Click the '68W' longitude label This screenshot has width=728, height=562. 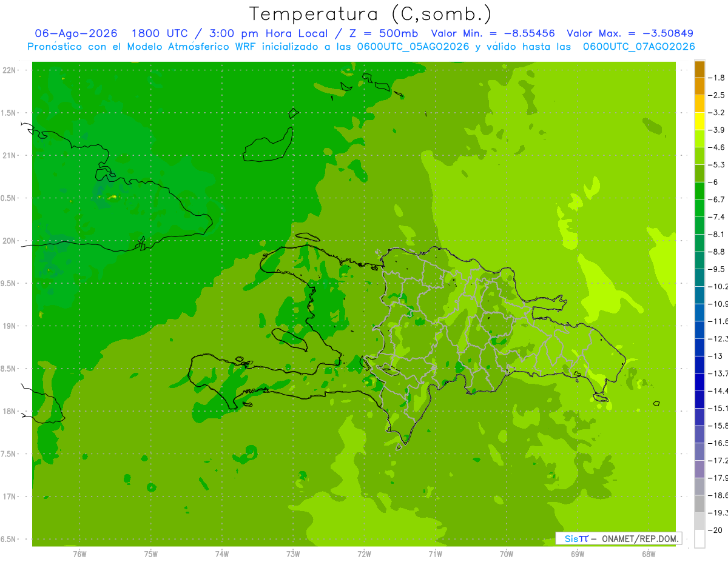[649, 554]
